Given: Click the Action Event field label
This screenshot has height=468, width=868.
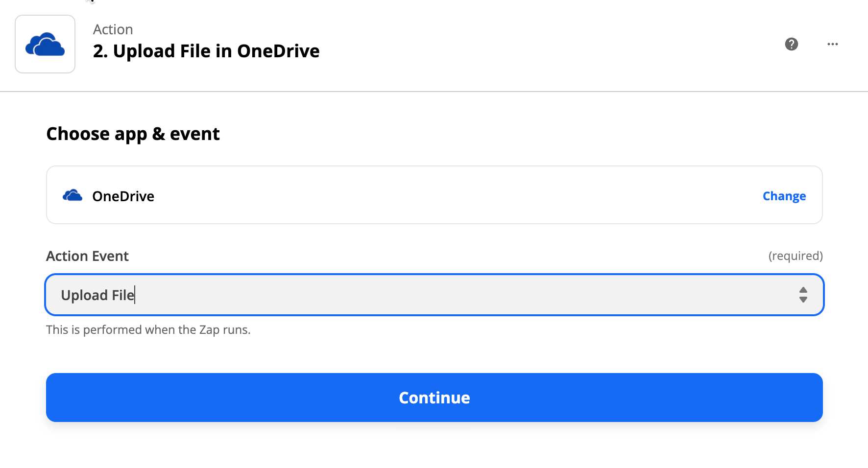Looking at the screenshot, I should tap(87, 256).
